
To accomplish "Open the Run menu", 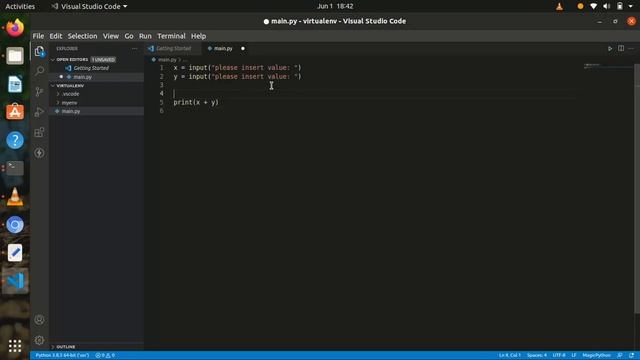I will pyautogui.click(x=145, y=36).
